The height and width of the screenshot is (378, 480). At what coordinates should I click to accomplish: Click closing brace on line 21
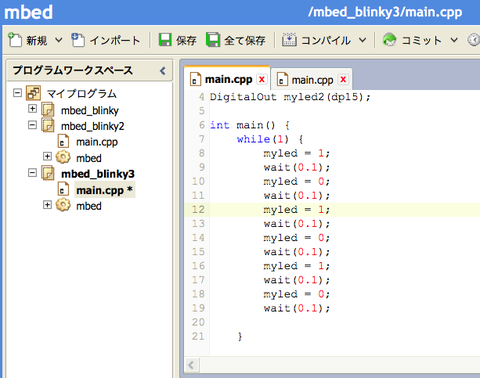point(240,337)
